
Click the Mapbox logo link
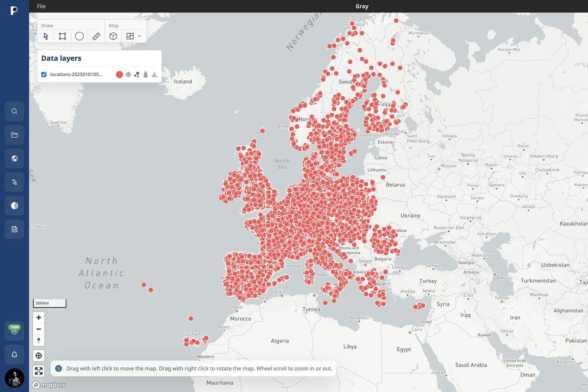coord(49,385)
